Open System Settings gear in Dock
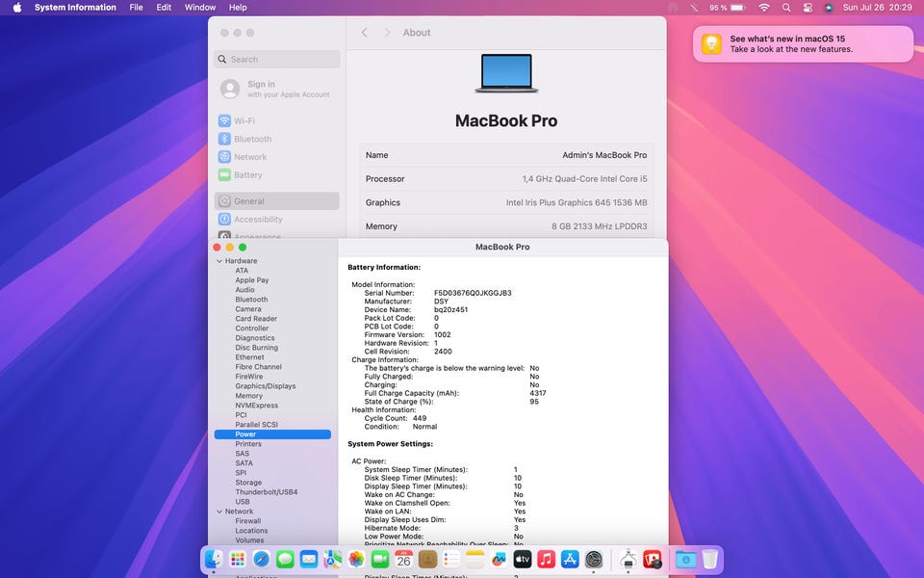This screenshot has height=578, width=924. pyautogui.click(x=594, y=559)
